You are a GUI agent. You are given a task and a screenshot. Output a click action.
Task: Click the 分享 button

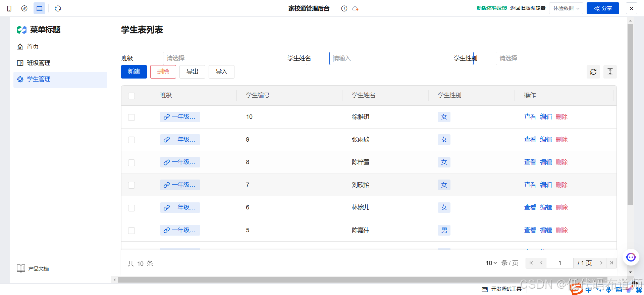(603, 8)
